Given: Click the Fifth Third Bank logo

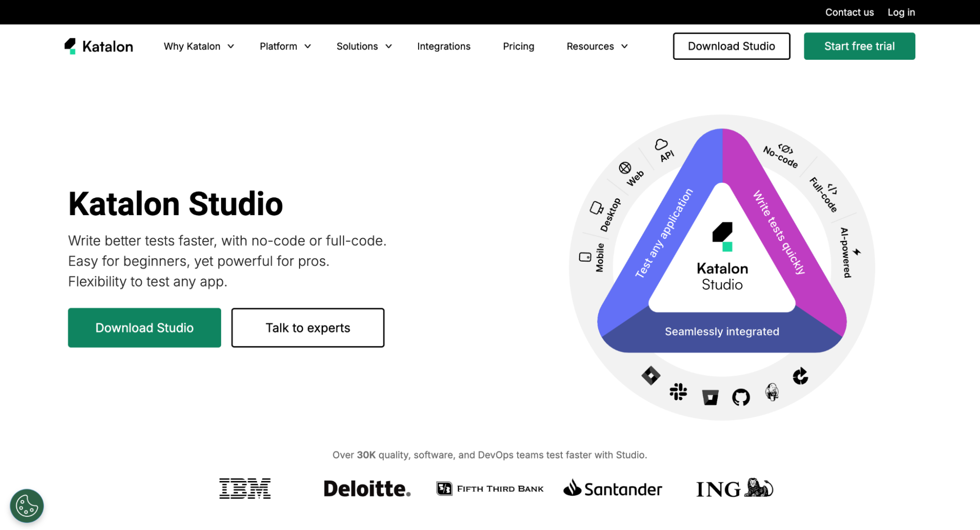Looking at the screenshot, I should [490, 488].
